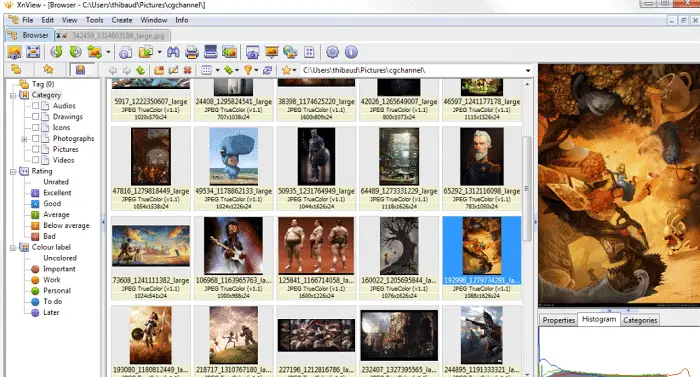Open the sort order dropdown arrow
This screenshot has width=700, height=377.
tap(237, 70)
